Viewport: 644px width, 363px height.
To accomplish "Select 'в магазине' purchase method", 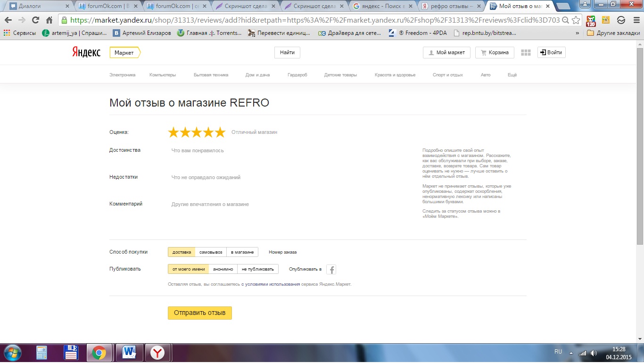I will point(242,252).
